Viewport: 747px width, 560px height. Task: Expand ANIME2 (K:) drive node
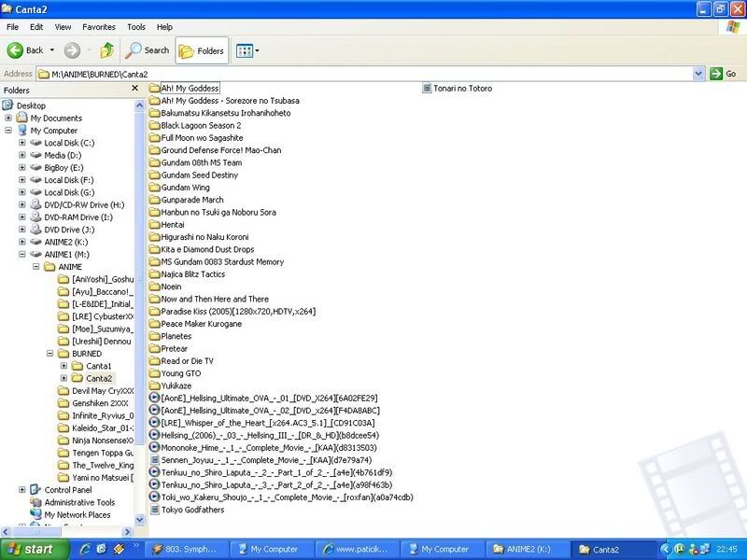click(x=21, y=242)
